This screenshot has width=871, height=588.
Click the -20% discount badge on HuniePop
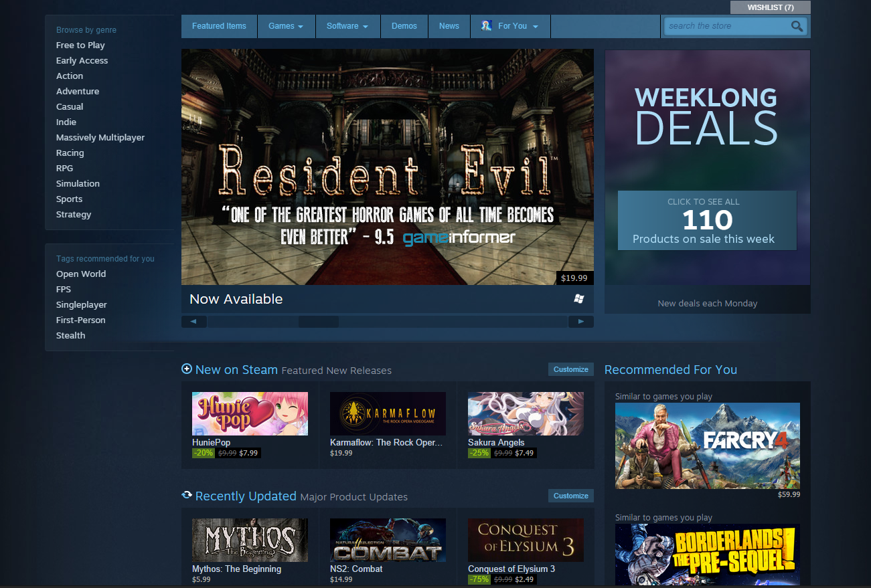(x=203, y=453)
